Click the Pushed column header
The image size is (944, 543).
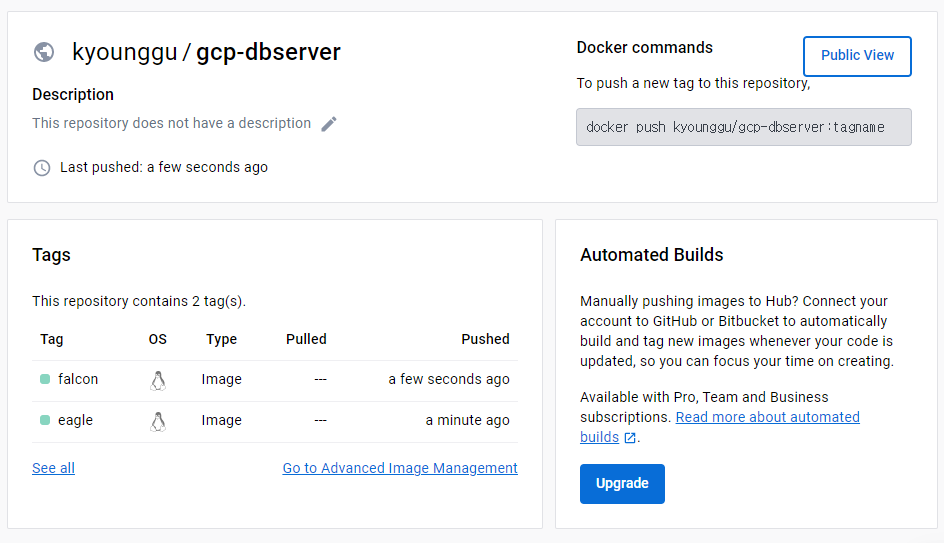point(485,340)
